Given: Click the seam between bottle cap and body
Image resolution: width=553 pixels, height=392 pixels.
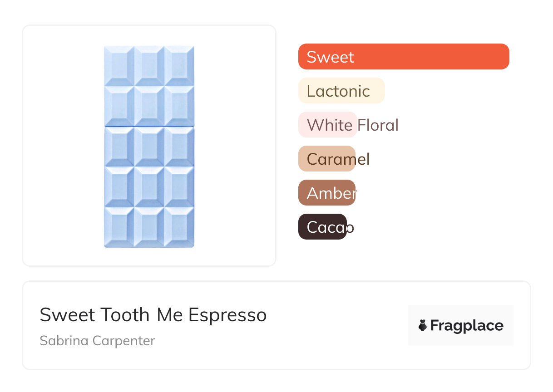Looking at the screenshot, I should (149, 126).
